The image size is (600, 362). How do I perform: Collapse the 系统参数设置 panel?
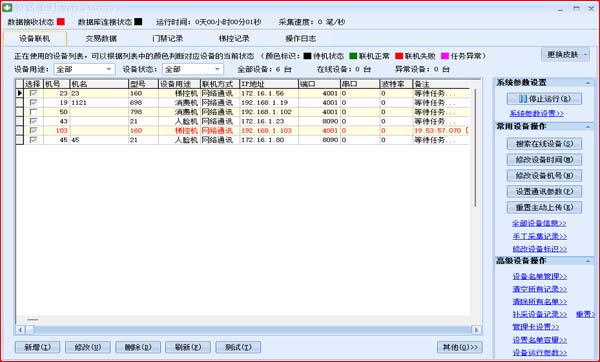coord(588,83)
